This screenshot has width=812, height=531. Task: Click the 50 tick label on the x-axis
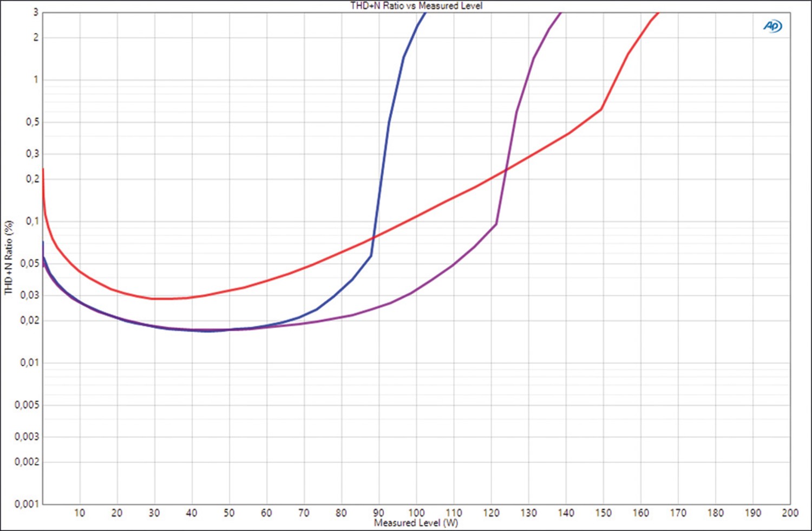pyautogui.click(x=229, y=513)
